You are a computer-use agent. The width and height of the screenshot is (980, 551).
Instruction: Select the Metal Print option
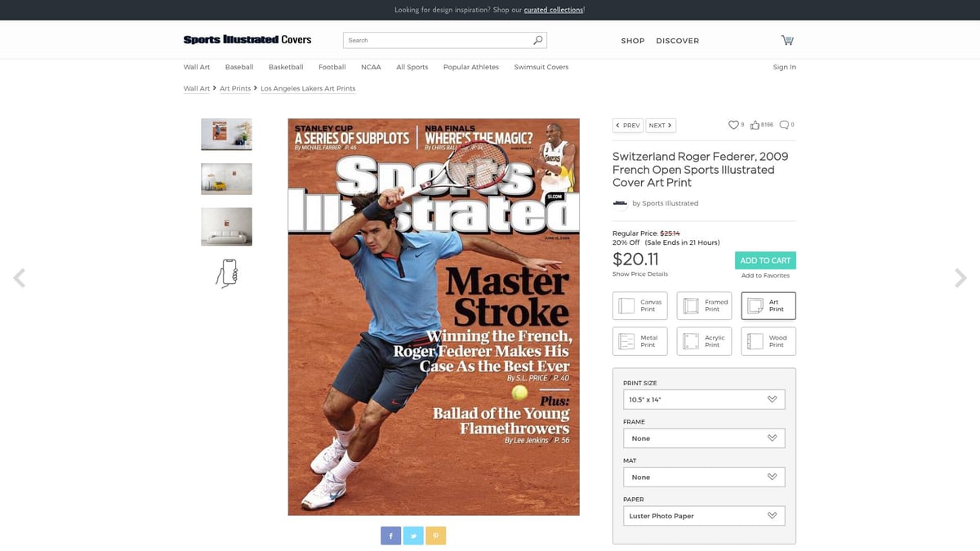[639, 340]
